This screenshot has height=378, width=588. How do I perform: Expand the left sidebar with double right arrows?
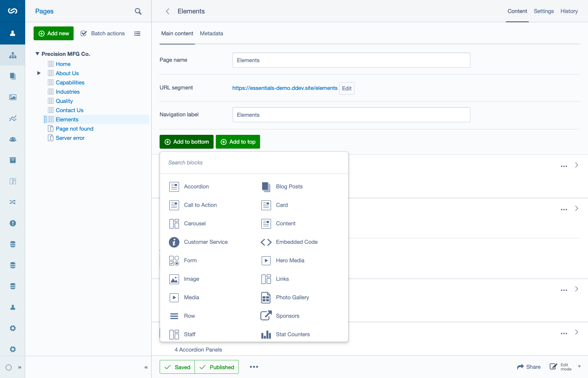pos(19,367)
